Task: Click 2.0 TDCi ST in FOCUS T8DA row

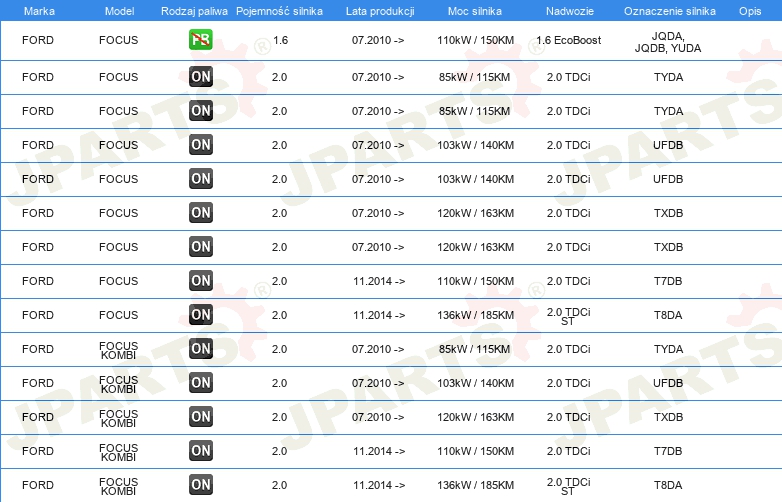Action: pos(569,316)
